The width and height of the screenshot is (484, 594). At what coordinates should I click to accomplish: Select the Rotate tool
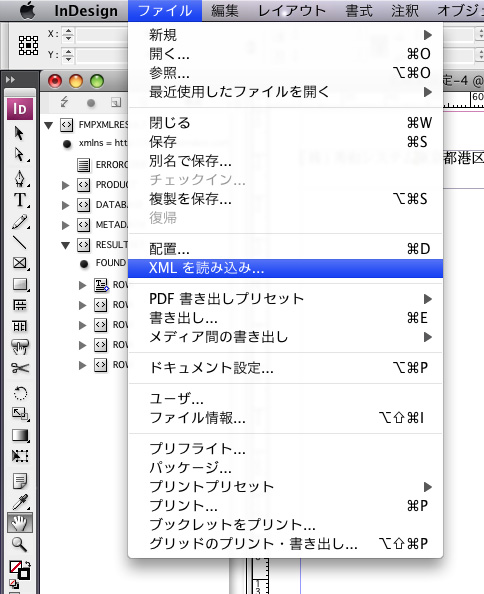click(x=20, y=393)
